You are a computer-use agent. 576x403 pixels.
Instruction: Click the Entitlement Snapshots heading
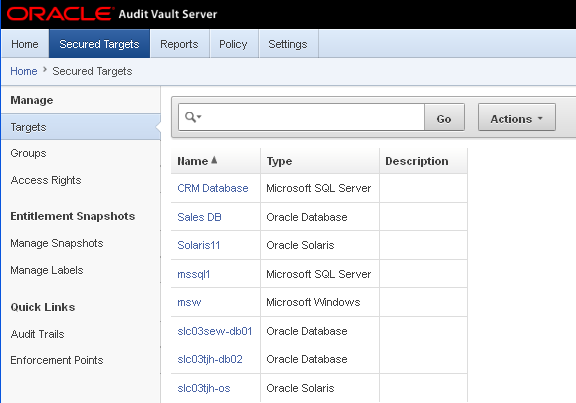coord(73,216)
